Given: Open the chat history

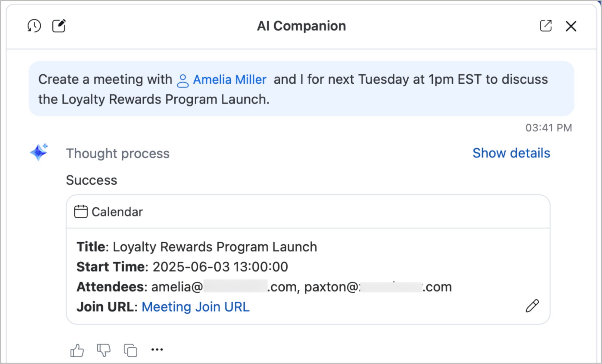Looking at the screenshot, I should click(34, 26).
